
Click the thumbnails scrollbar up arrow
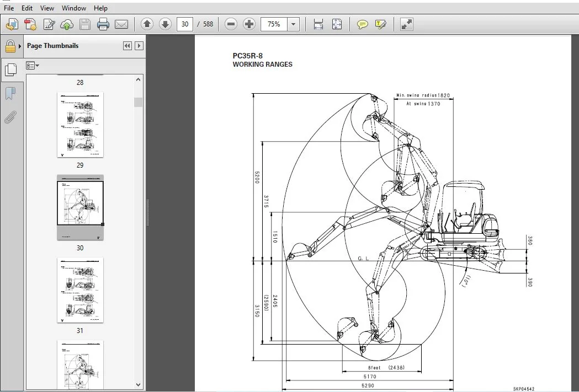click(138, 79)
